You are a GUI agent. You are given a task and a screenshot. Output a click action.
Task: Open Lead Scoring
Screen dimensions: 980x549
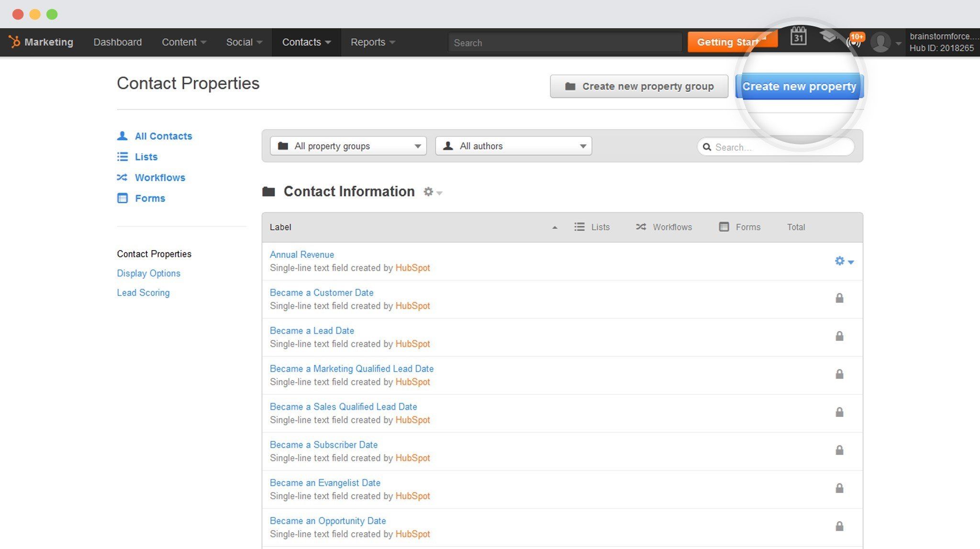(143, 293)
